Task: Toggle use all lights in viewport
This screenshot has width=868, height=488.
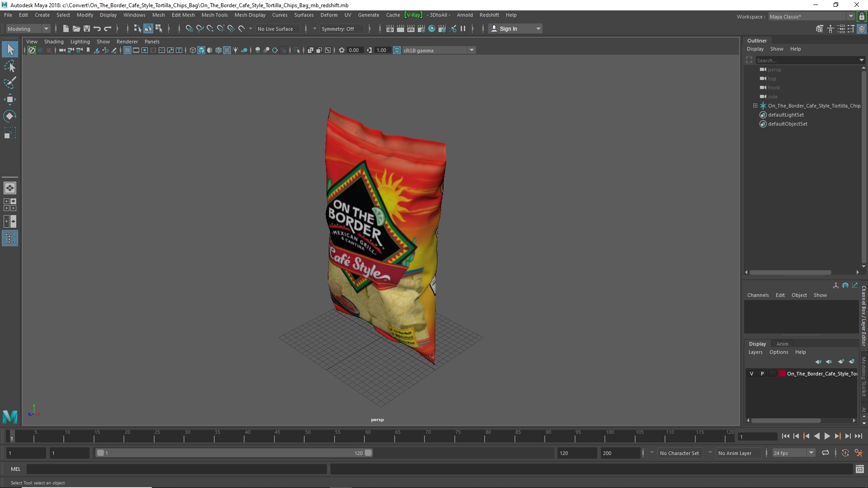Action: coord(236,50)
